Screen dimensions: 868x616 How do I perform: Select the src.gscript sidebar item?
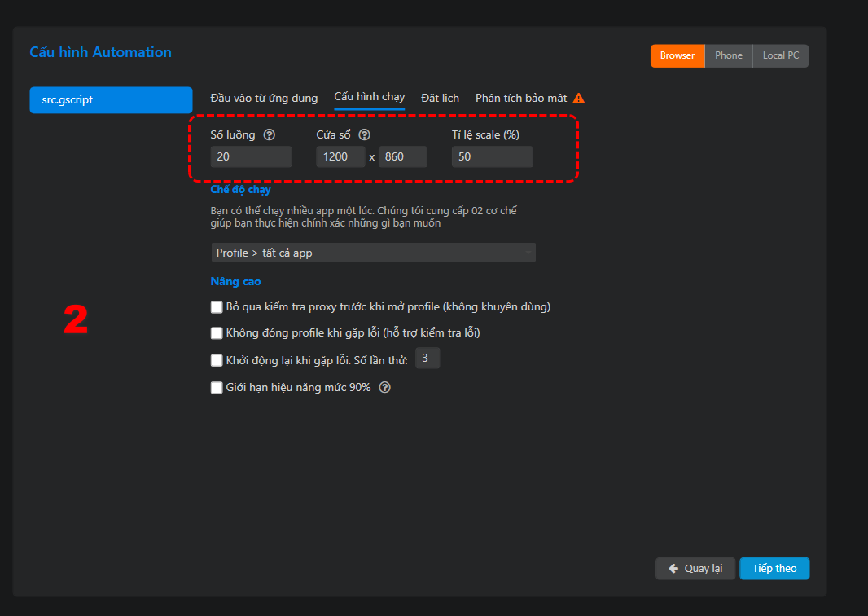point(111,99)
